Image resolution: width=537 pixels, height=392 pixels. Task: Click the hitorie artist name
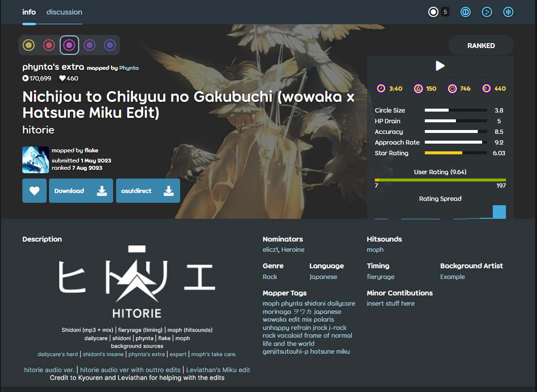tap(38, 130)
